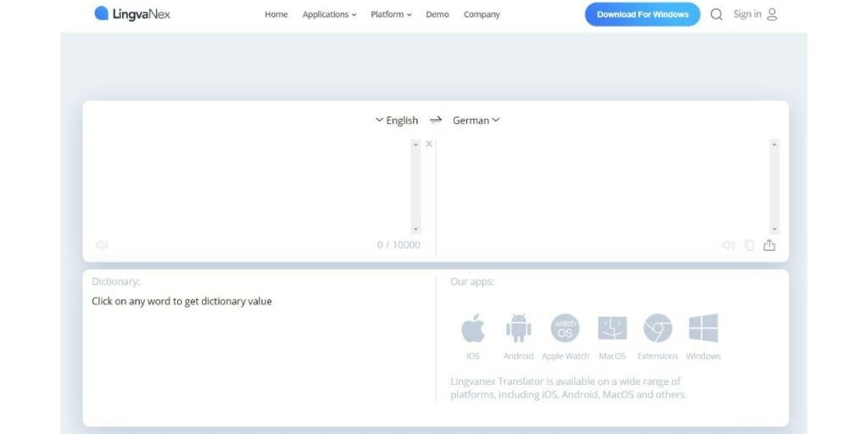Expand the German target language dropdown
The width and height of the screenshot is (868, 434).
pyautogui.click(x=476, y=120)
